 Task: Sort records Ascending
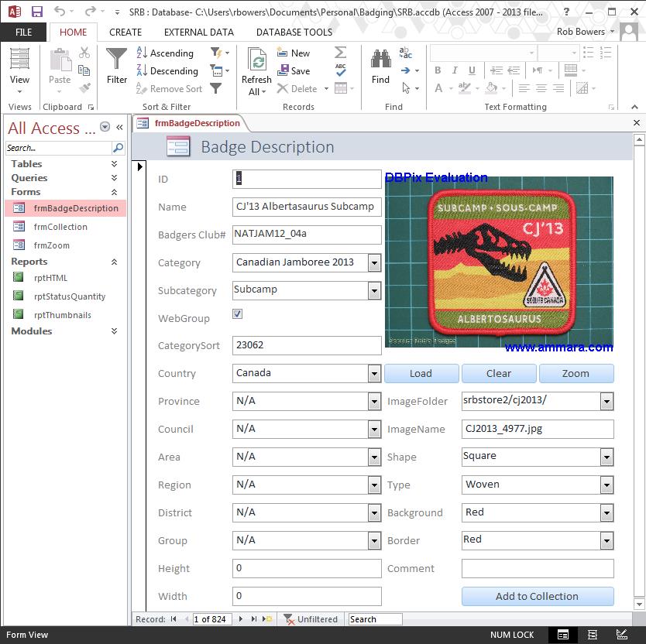coord(165,53)
